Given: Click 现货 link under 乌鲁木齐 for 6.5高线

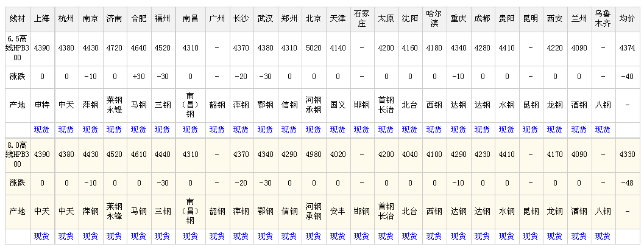Looking at the screenshot, I should pos(603,130).
